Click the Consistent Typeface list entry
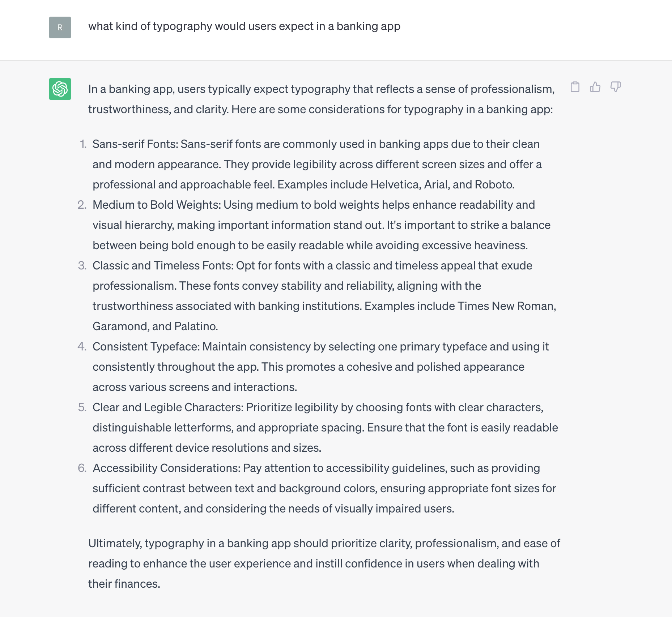The height and width of the screenshot is (617, 672). pos(321,366)
